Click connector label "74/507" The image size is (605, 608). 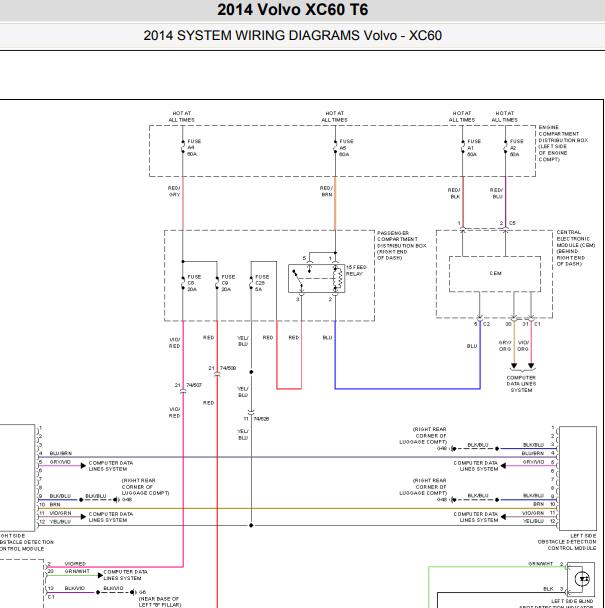(x=194, y=385)
